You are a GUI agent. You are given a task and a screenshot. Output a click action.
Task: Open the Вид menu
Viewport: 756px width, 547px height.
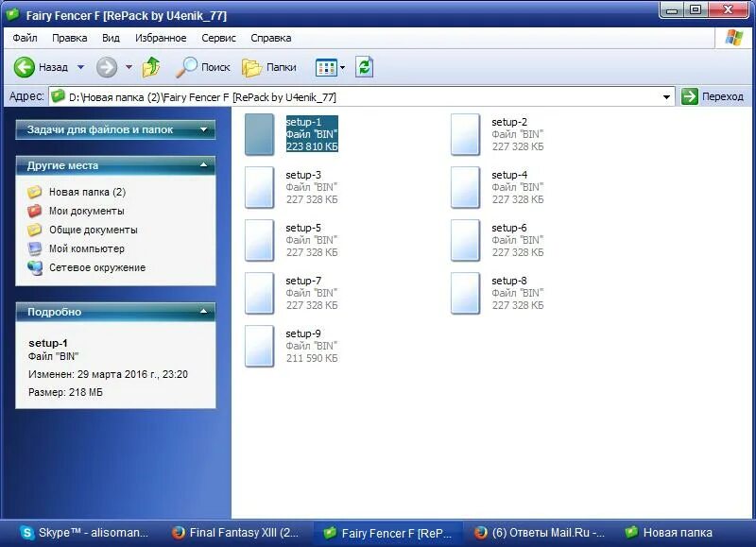point(111,38)
